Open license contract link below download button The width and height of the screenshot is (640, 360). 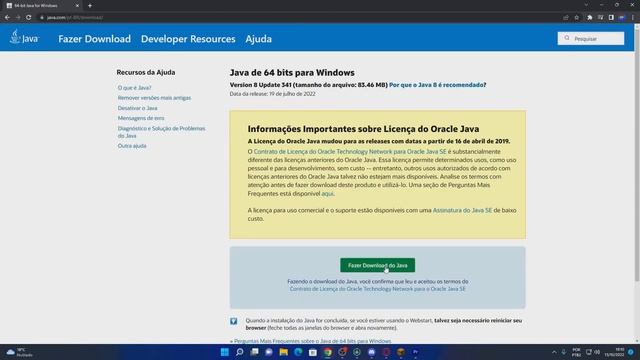point(378,289)
